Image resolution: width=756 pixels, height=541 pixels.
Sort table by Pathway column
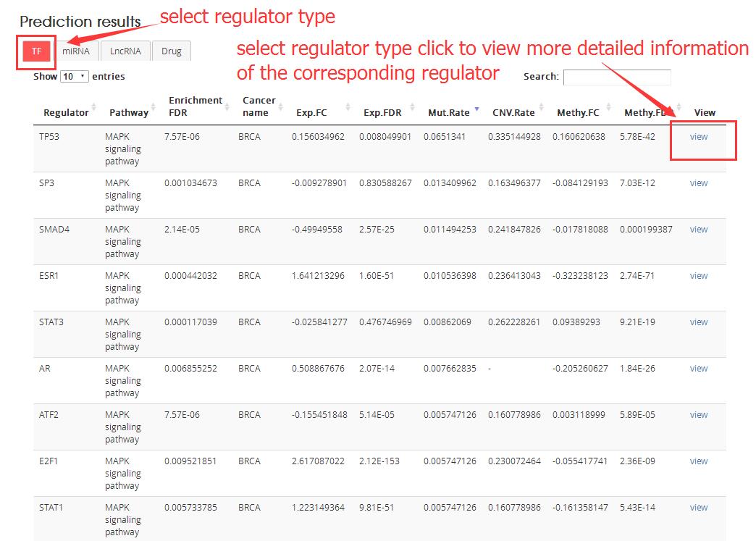click(x=128, y=112)
